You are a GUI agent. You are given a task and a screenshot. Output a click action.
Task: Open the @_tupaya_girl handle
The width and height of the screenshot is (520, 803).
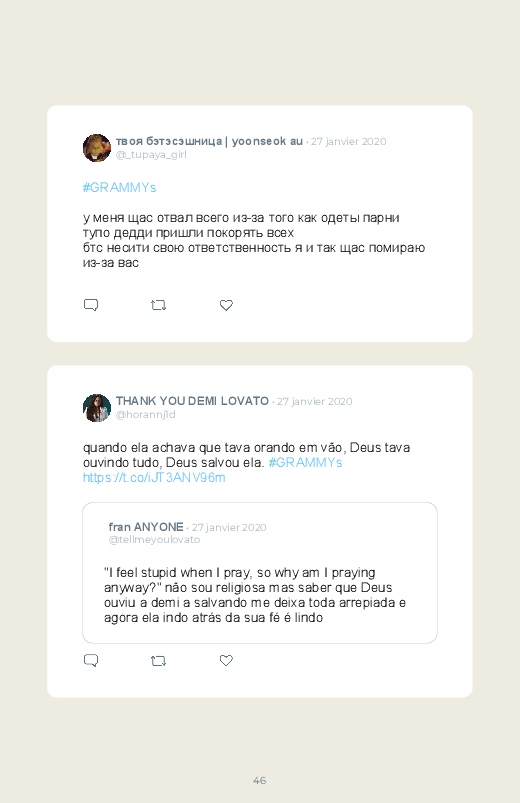coord(151,155)
